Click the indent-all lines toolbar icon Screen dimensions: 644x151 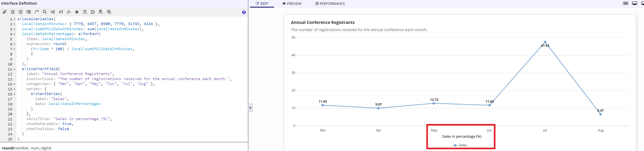coord(29,12)
